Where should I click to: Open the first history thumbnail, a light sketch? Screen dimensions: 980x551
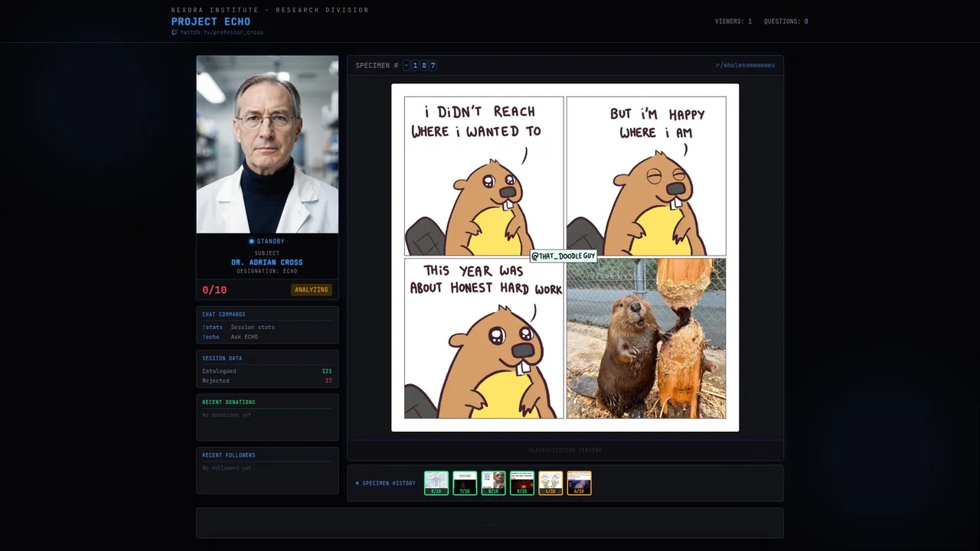click(436, 483)
